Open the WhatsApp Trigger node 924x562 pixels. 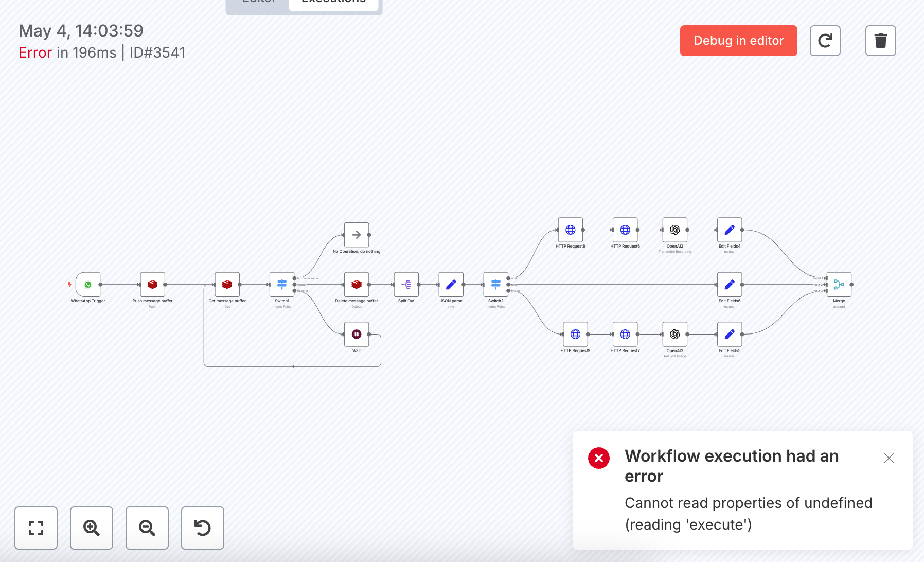click(x=88, y=285)
